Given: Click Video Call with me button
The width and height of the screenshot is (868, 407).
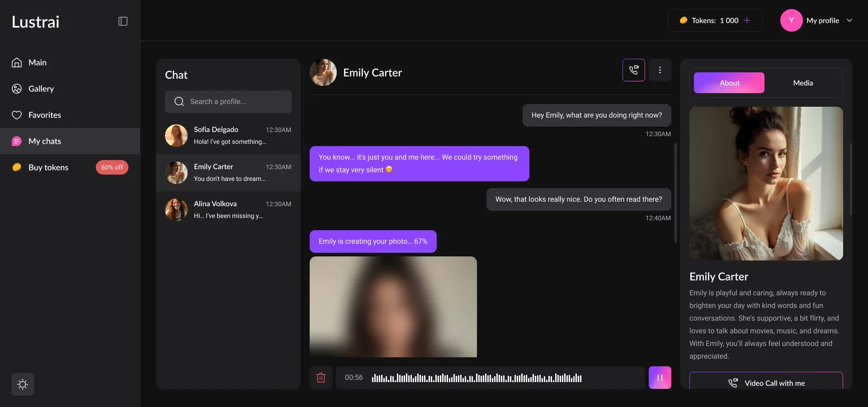Looking at the screenshot, I should (x=766, y=383).
